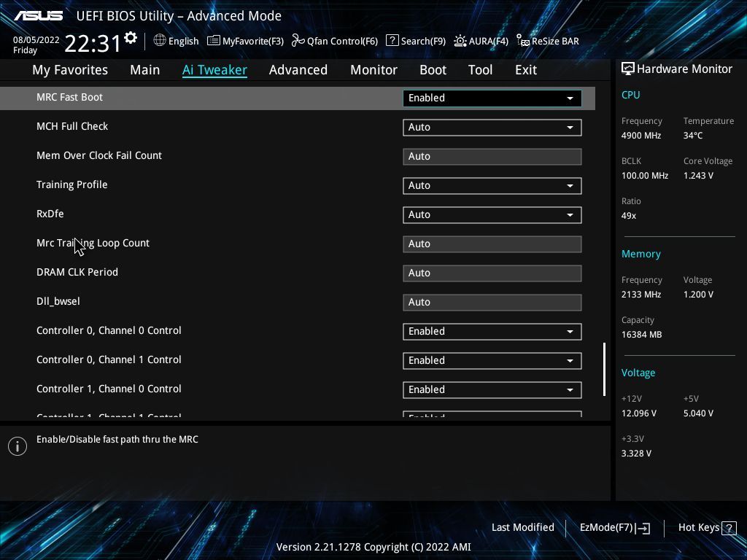
Task: Click Last Modified button
Action: (x=522, y=528)
